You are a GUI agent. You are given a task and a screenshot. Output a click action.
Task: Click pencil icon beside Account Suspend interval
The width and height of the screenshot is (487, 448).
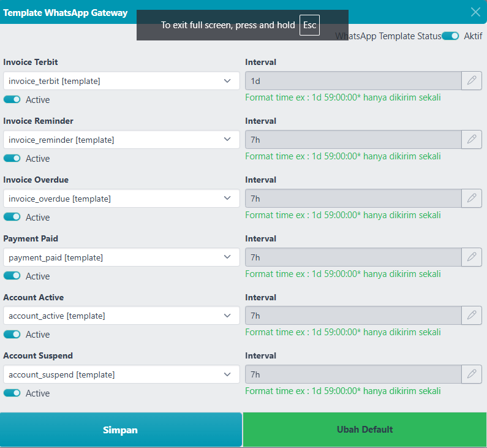[472, 374]
